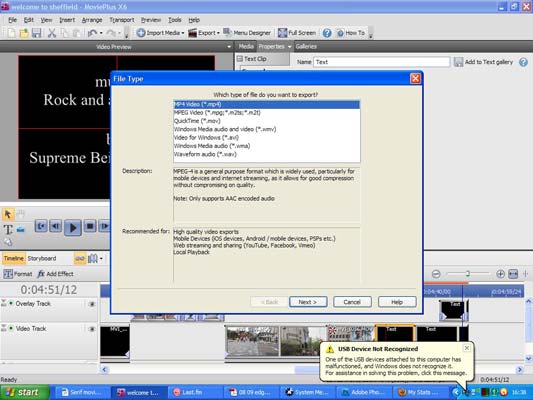Adjust the timeline zoom slider
The image size is (533, 400).
click(x=468, y=274)
